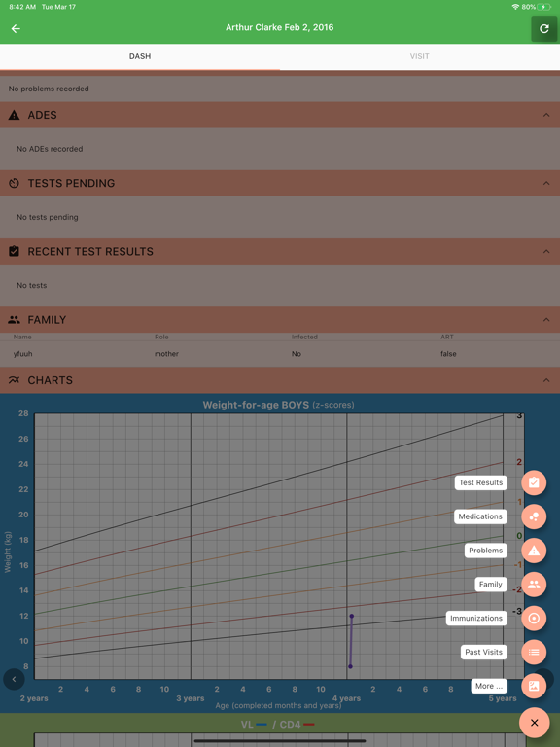Click the patient title Arthur Clarke
The image size is (560, 747).
(280, 27)
